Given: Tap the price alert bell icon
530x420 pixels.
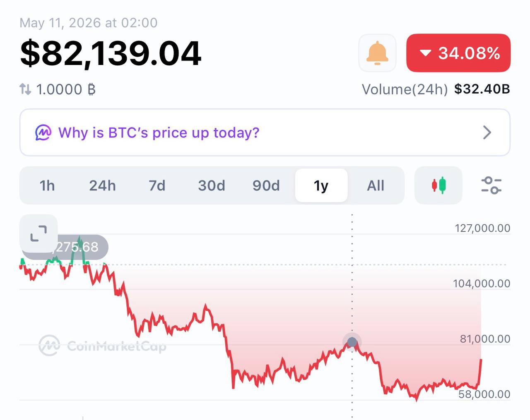Looking at the screenshot, I should tap(377, 53).
